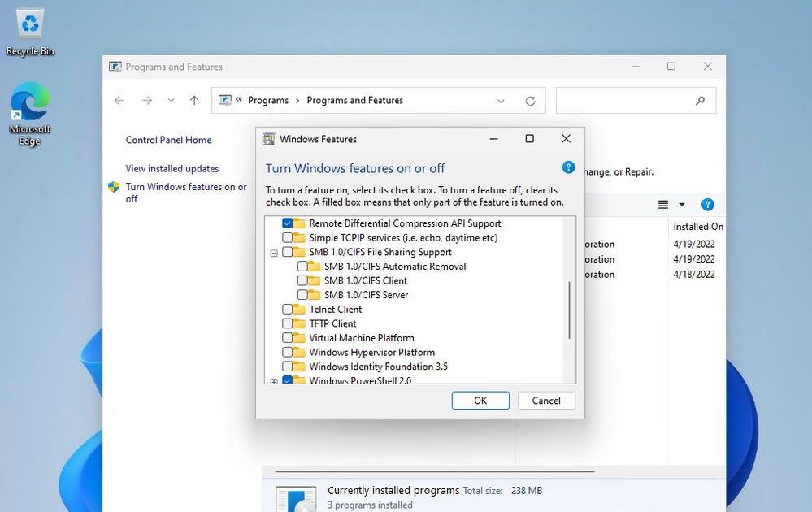The height and width of the screenshot is (512, 812).
Task: Click the Forward arrow in Programs and Features
Action: (147, 101)
